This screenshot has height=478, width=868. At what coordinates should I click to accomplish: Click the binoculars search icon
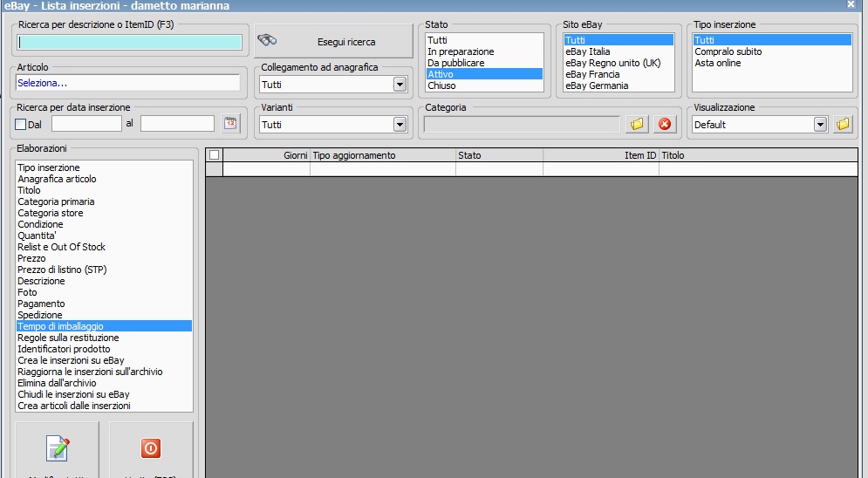point(267,40)
